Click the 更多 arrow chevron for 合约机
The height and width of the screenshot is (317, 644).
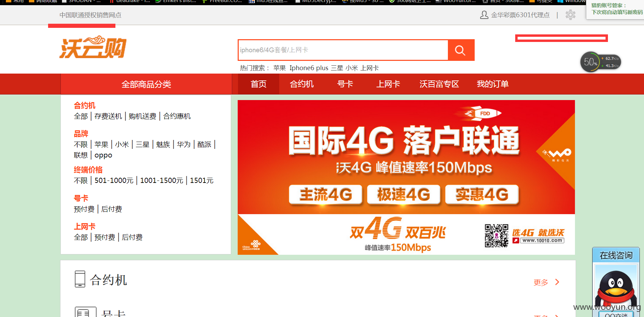(557, 282)
